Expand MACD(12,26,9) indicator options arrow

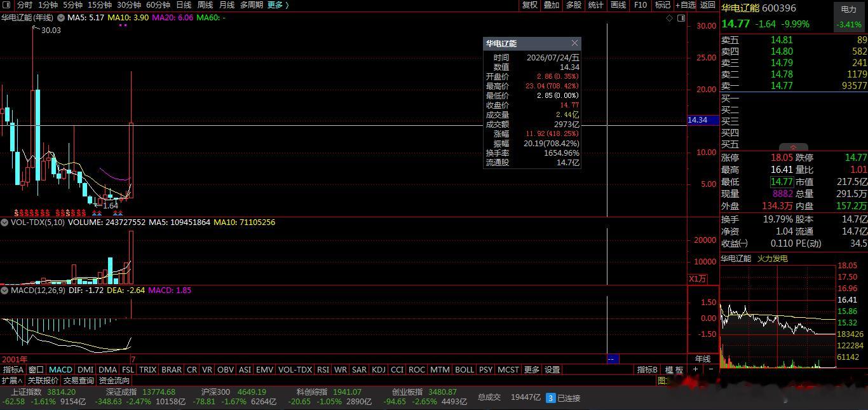pyautogui.click(x=4, y=290)
